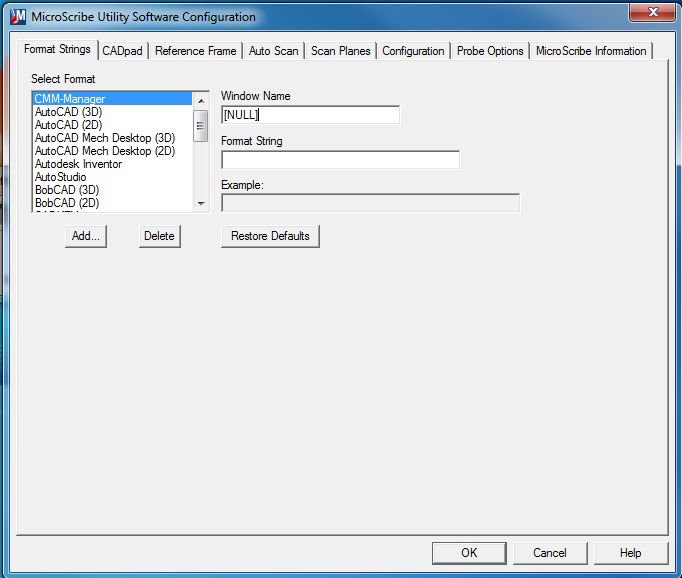Screen dimensions: 682x578
Task: Open Help from the dialog
Action: pos(631,553)
